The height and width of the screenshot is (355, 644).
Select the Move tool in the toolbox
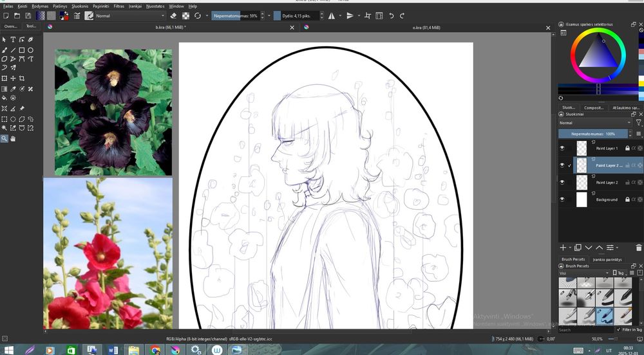pyautogui.click(x=13, y=78)
